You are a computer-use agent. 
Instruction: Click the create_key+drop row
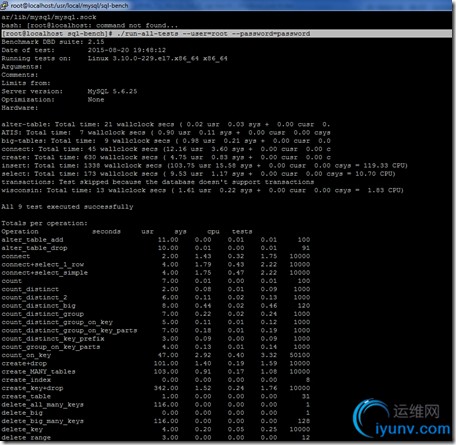[156, 388]
